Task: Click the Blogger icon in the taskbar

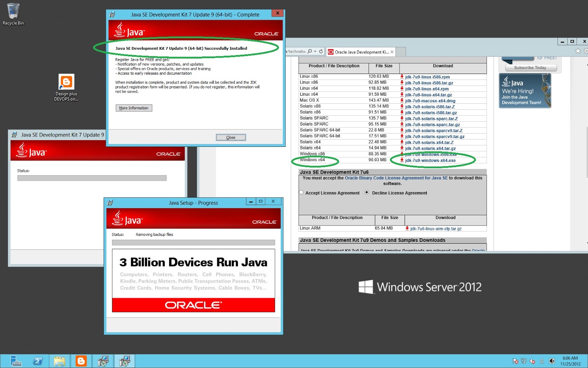Action: (x=81, y=361)
